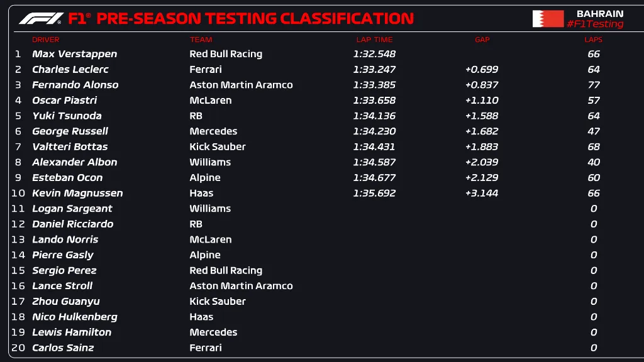This screenshot has height=362, width=644.
Task: Click the LAPS column header
Action: pyautogui.click(x=593, y=40)
